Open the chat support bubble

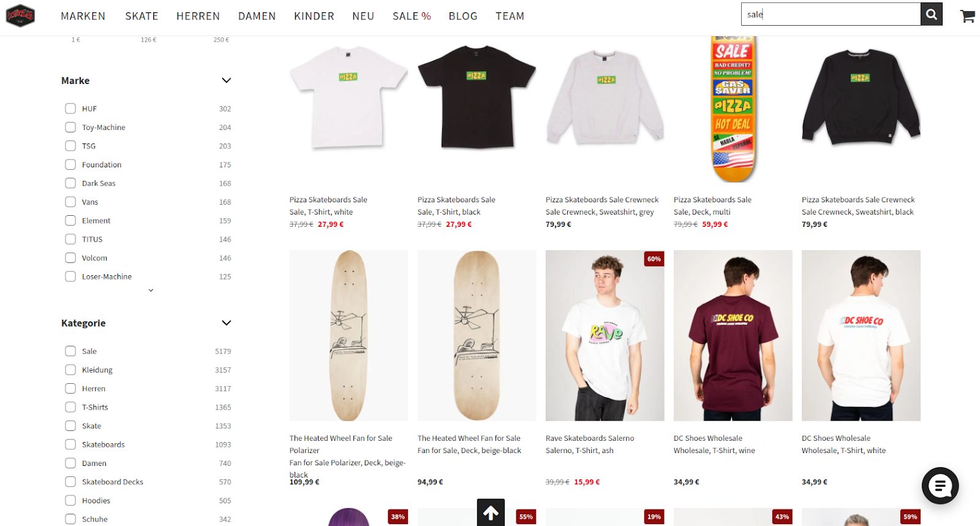[940, 486]
